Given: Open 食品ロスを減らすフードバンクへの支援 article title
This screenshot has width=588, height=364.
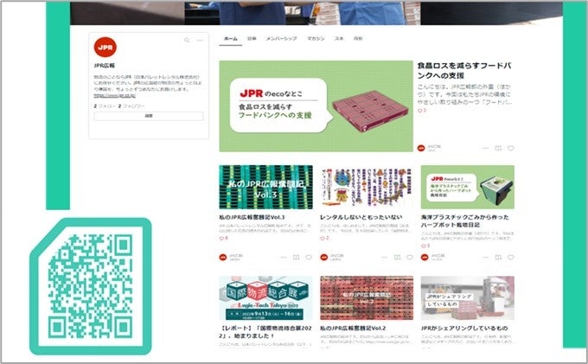Looking at the screenshot, I should point(464,71).
